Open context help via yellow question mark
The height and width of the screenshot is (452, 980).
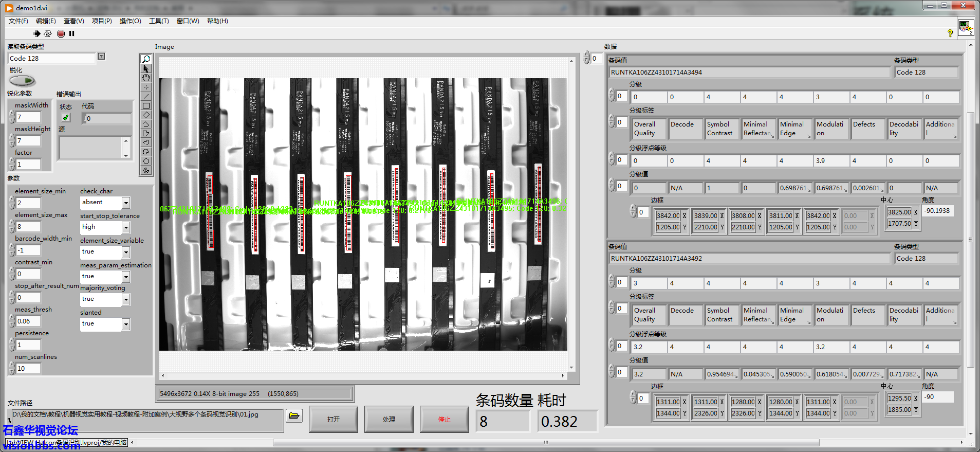pyautogui.click(x=950, y=33)
